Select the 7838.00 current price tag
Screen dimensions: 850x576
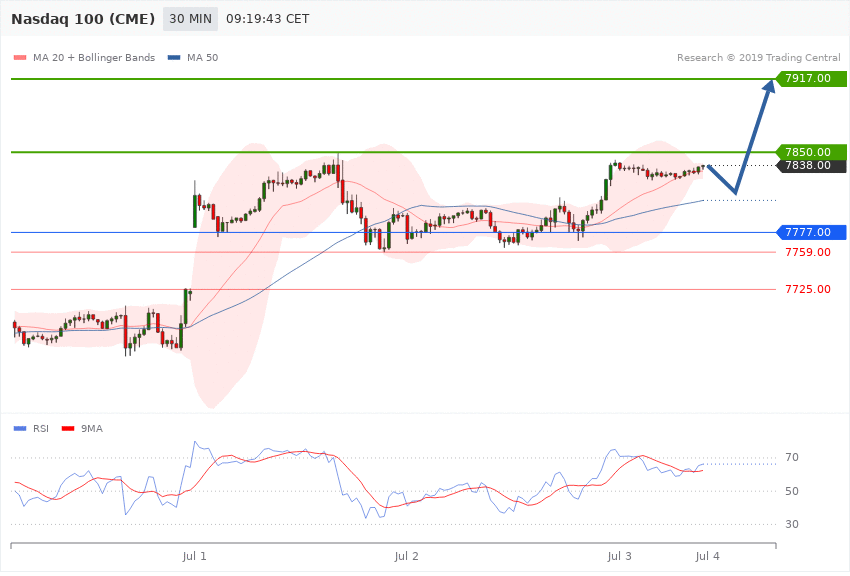tap(811, 165)
